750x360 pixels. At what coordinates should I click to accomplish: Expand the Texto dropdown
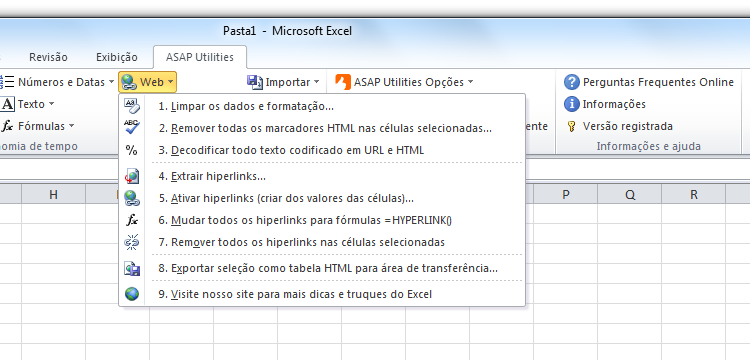(51, 104)
